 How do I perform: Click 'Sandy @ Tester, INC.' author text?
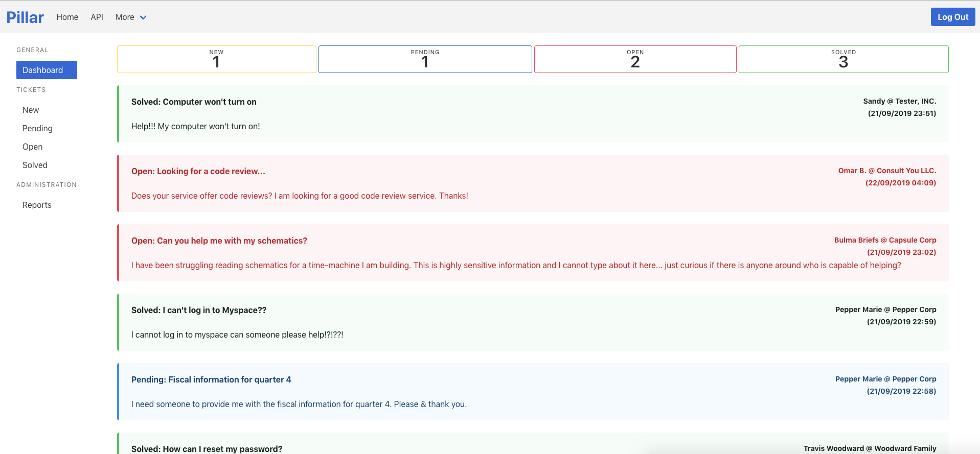(899, 101)
